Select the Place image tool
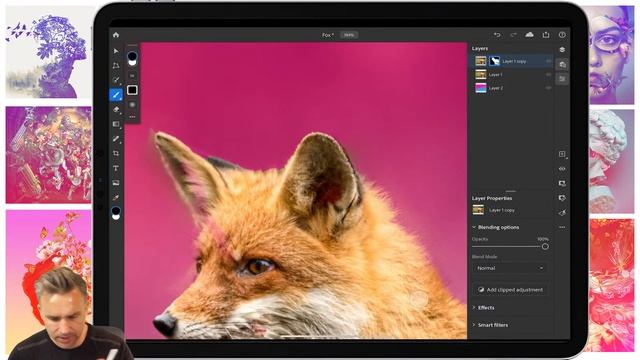This screenshot has height=360, width=640. pyautogui.click(x=116, y=183)
